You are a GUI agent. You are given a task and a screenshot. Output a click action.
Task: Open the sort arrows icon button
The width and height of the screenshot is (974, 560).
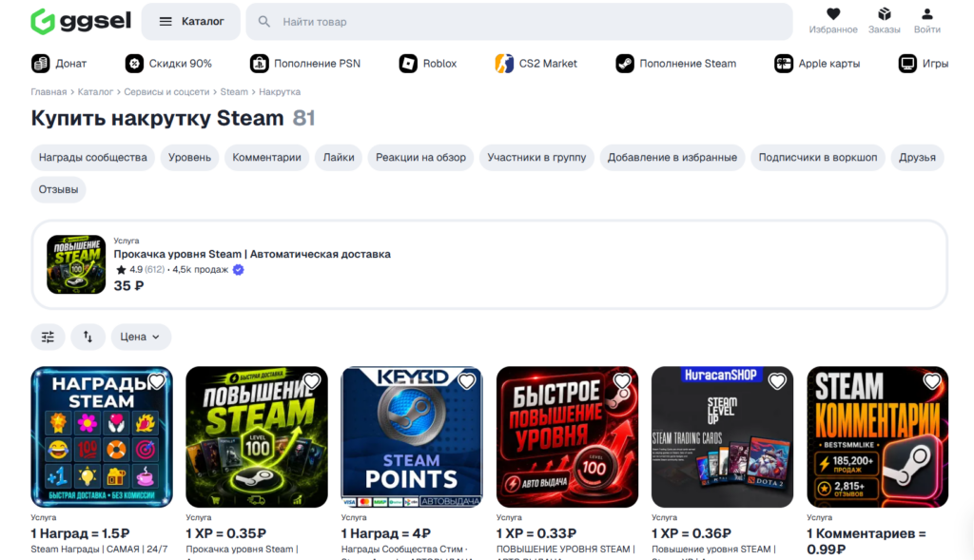88,338
